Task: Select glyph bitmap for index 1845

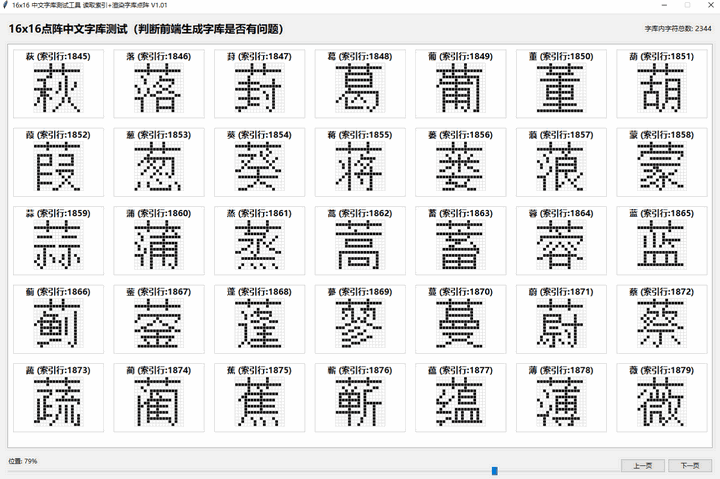Action: (58, 89)
